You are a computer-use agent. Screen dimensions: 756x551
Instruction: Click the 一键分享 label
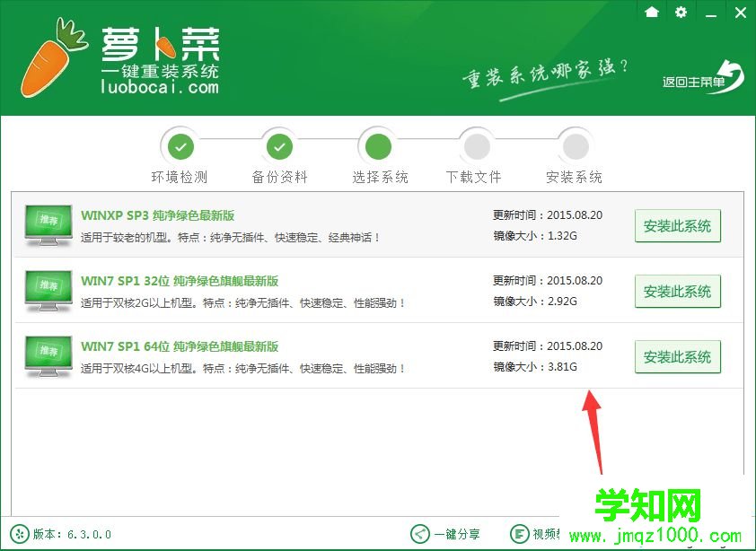pos(457,534)
